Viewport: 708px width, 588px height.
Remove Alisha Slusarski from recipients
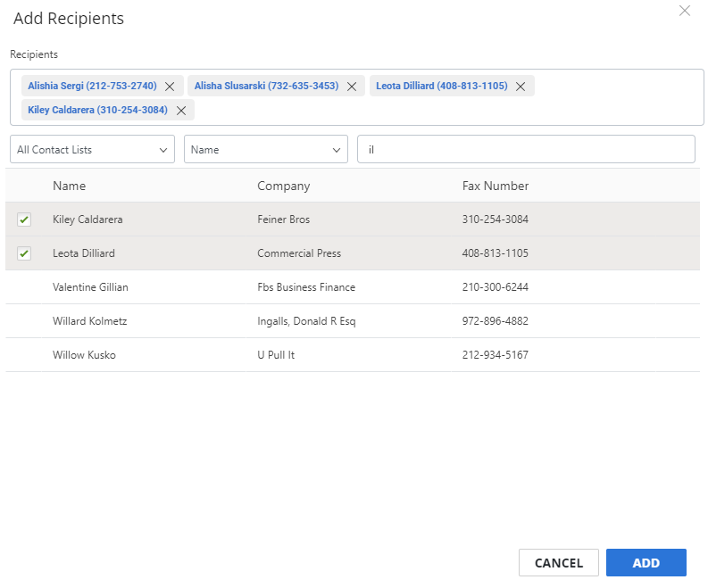click(x=352, y=87)
